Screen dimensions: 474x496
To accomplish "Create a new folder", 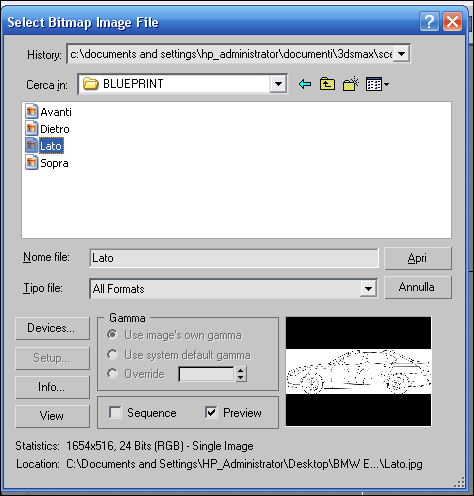I will pos(351,84).
